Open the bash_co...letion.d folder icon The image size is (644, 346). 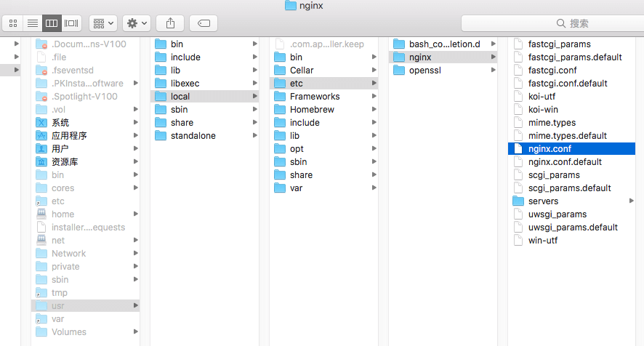click(x=399, y=44)
